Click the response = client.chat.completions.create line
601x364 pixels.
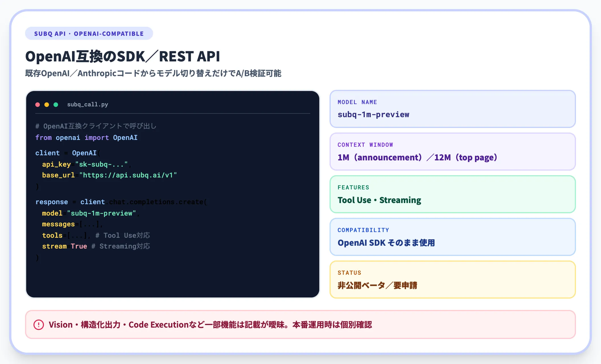tap(121, 202)
